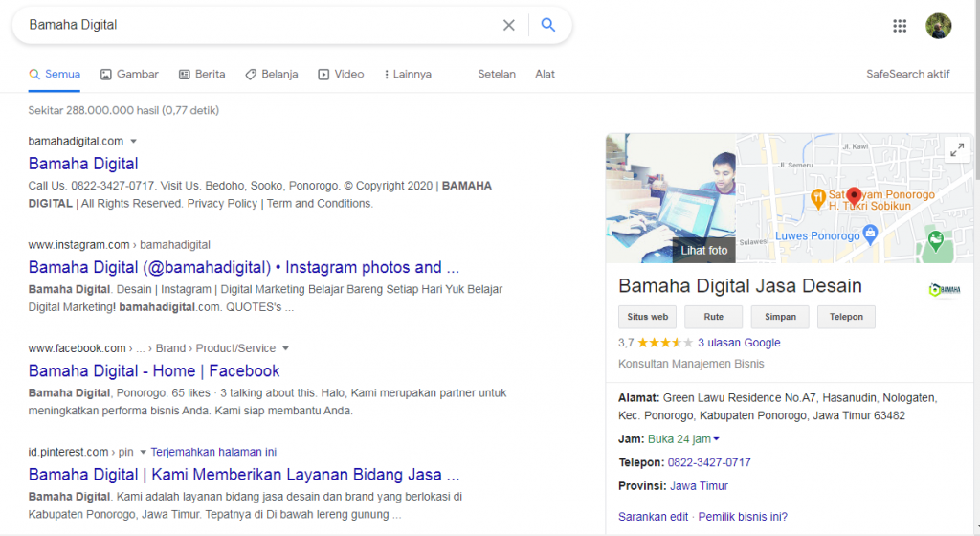Open the account profile avatar

938,26
